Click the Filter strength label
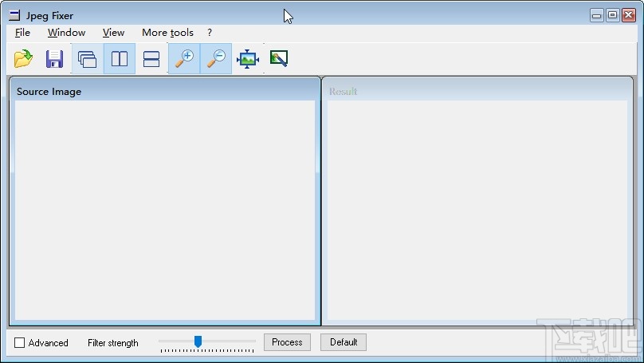This screenshot has height=363, width=644. (x=113, y=343)
